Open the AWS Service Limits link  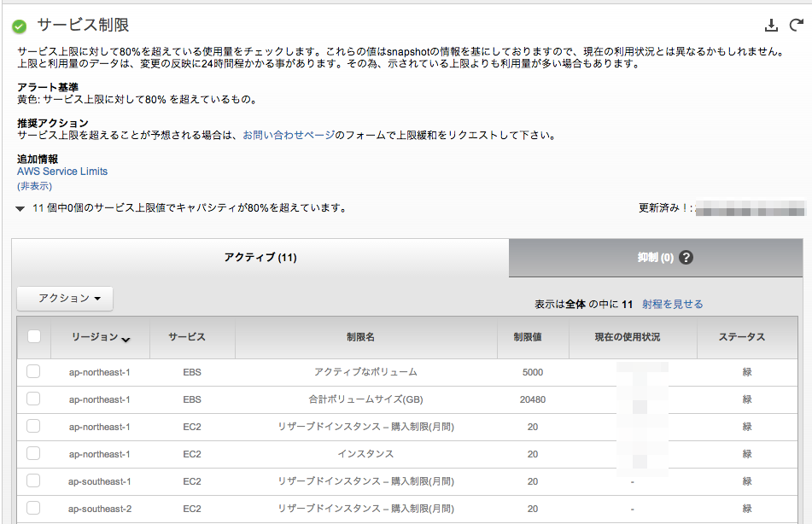(x=62, y=172)
